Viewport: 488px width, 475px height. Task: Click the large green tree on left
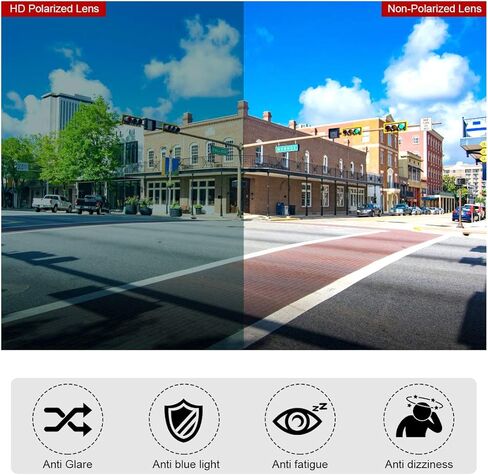pyautogui.click(x=83, y=143)
